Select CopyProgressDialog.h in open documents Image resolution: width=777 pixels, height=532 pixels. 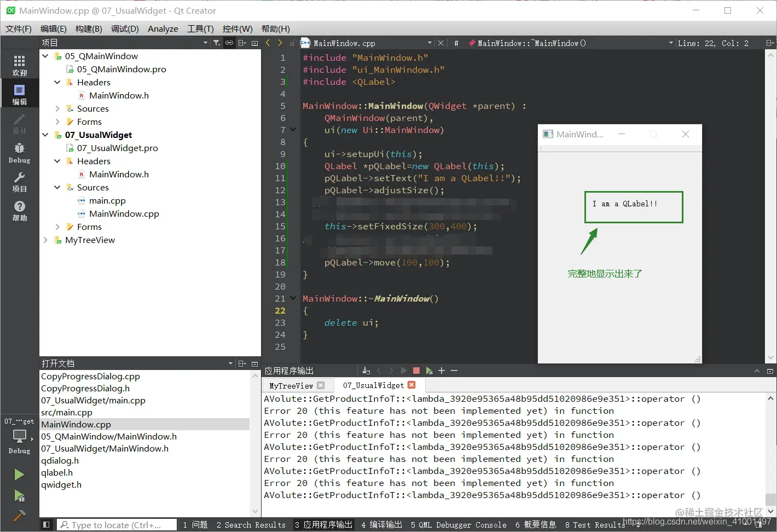pos(85,388)
